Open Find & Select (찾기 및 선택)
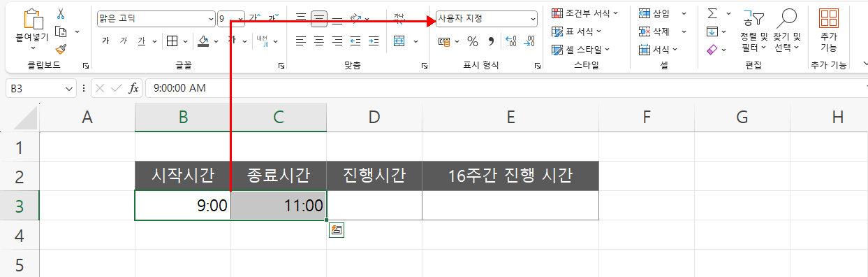 tap(787, 30)
